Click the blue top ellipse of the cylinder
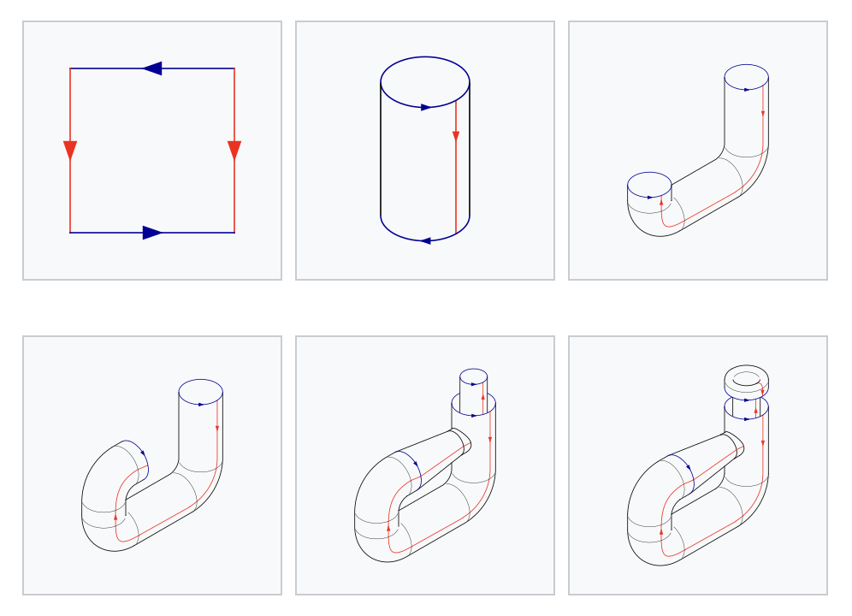Image resolution: width=852 pixels, height=616 pixels. tap(425, 82)
